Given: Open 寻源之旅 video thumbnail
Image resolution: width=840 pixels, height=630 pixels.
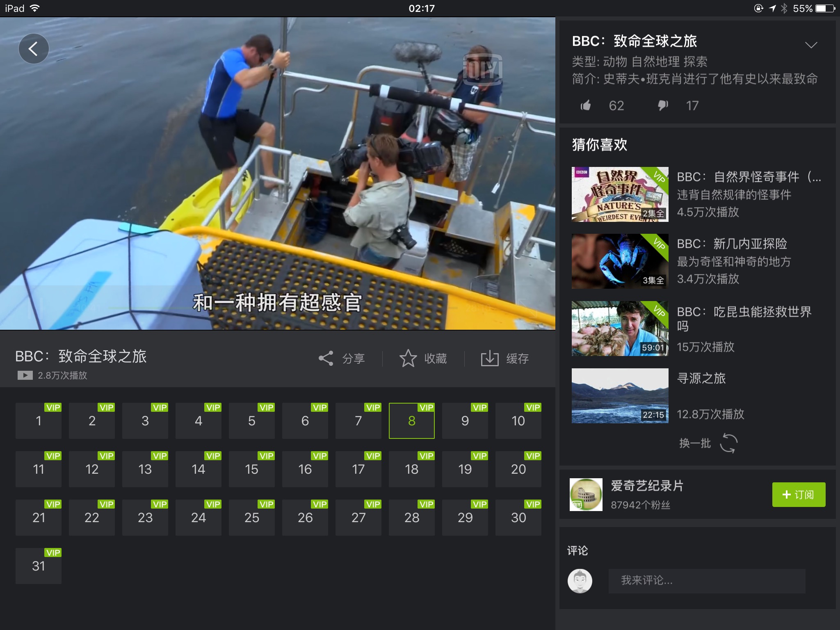Looking at the screenshot, I should click(620, 396).
